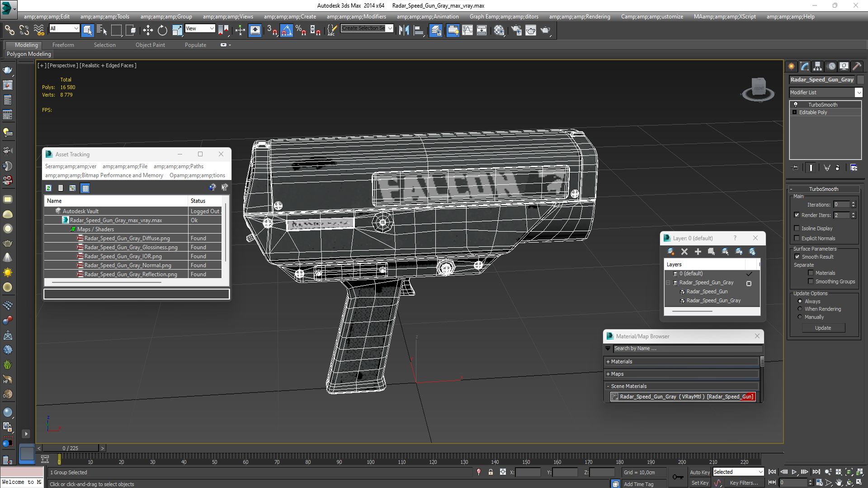Switch to the Object Paint ribbon tab
Image resolution: width=868 pixels, height=488 pixels.
click(150, 45)
